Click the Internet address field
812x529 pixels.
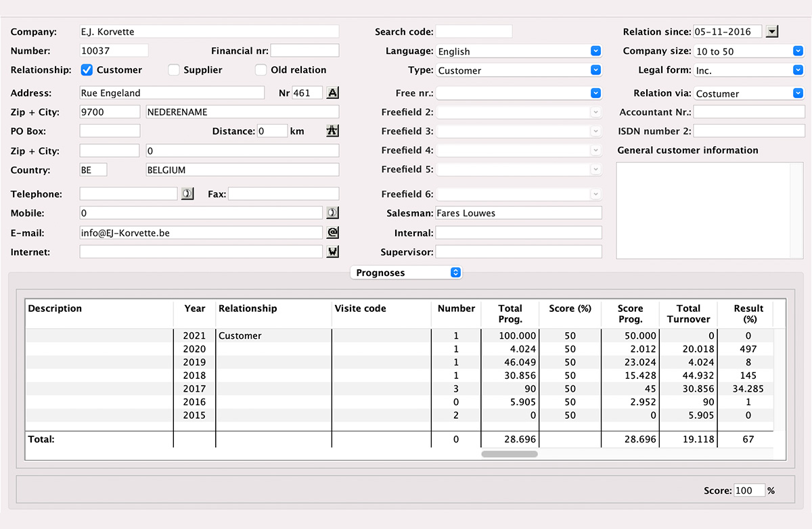tap(201, 252)
